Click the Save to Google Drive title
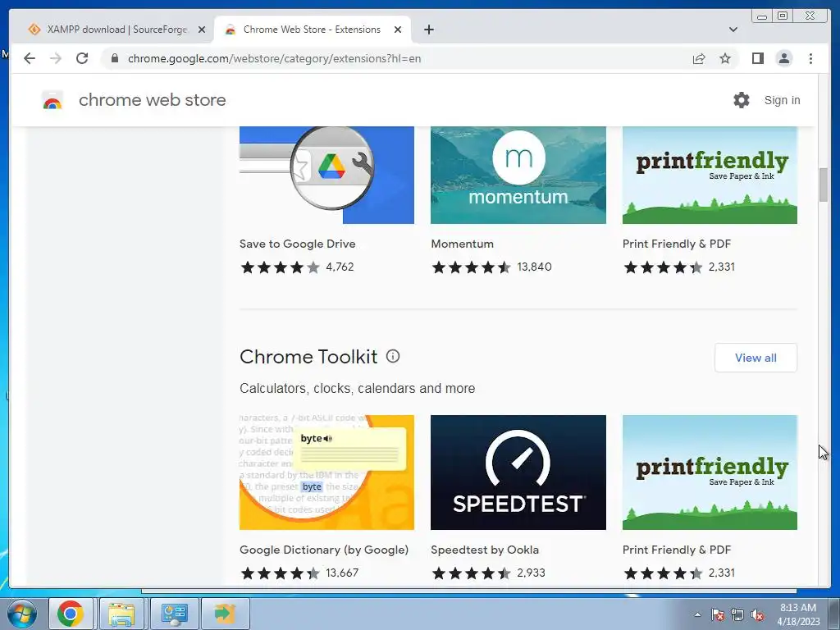Screen dimensions: 840x630 (x=297, y=244)
